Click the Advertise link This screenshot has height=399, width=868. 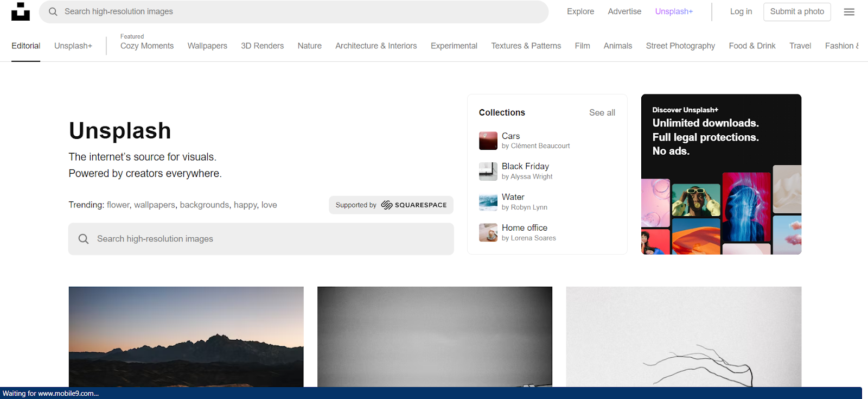click(624, 11)
